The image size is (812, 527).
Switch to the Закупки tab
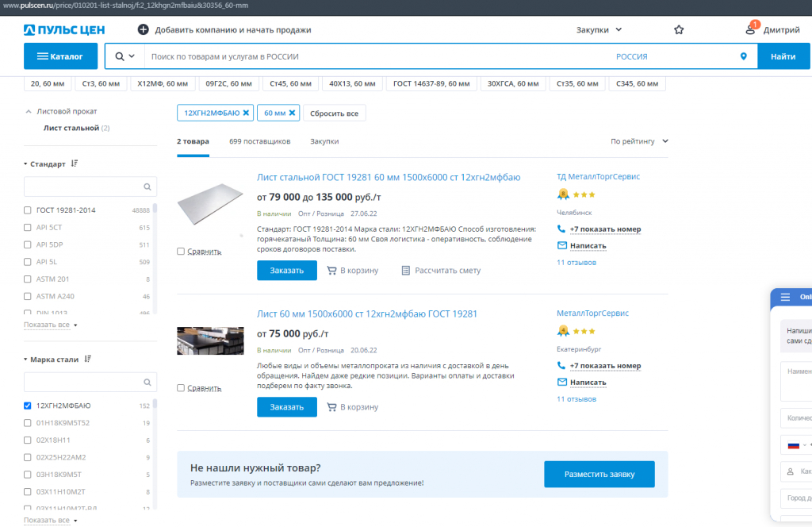click(324, 141)
